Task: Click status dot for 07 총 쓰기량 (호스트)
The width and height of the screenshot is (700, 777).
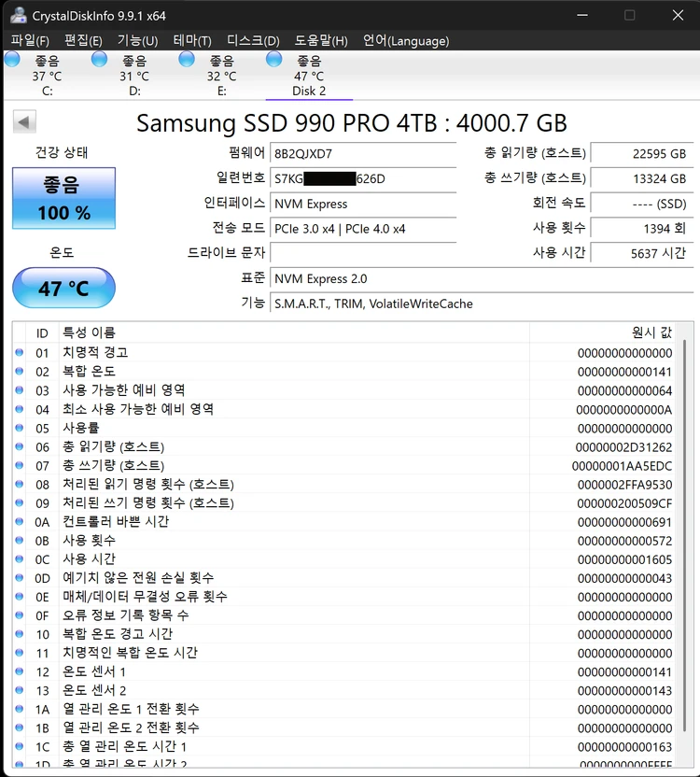Action: 20,465
